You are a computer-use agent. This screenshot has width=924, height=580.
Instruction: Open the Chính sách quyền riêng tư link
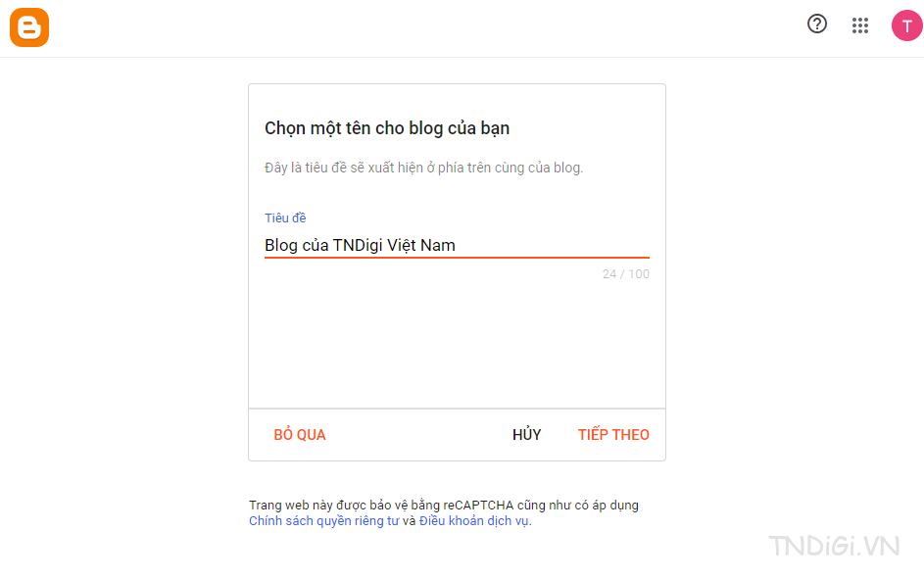pos(323,521)
